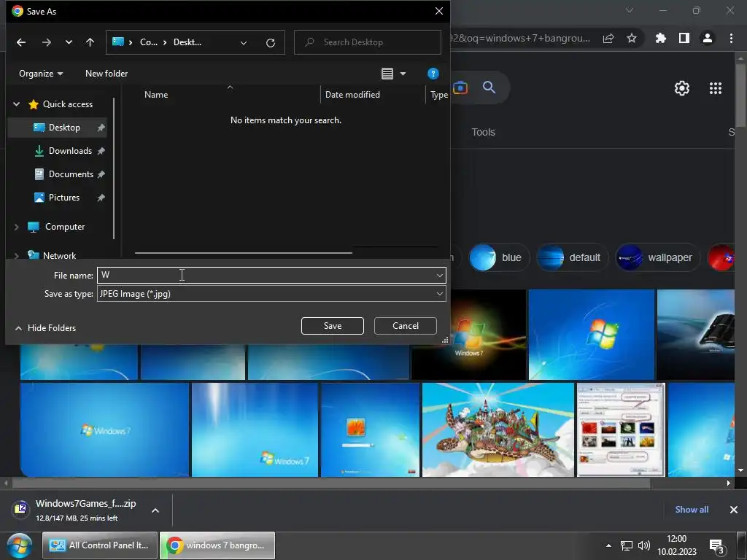Screen dimensions: 747x560
Task: Select Documents in Quick access
Action: pyautogui.click(x=71, y=174)
